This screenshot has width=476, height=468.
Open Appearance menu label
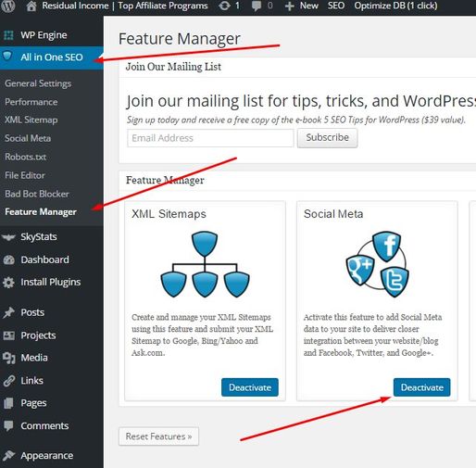point(47,456)
